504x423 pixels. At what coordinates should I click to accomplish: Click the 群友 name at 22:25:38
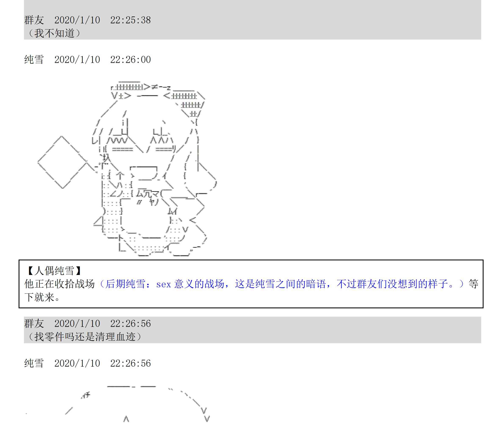[x=34, y=20]
